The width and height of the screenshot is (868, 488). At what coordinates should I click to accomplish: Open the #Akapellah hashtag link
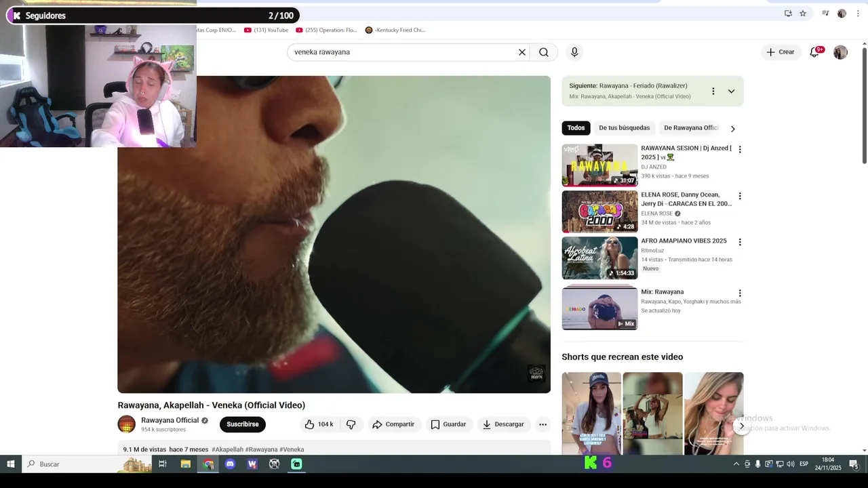(x=227, y=449)
